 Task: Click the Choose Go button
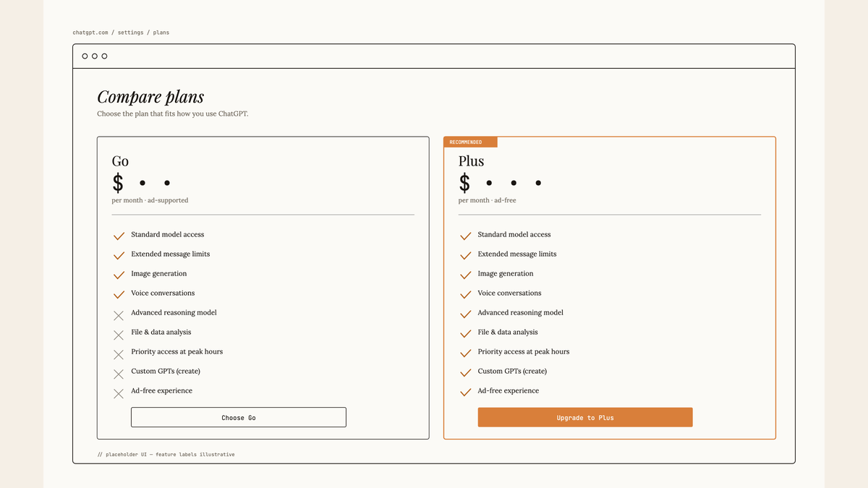click(x=239, y=417)
